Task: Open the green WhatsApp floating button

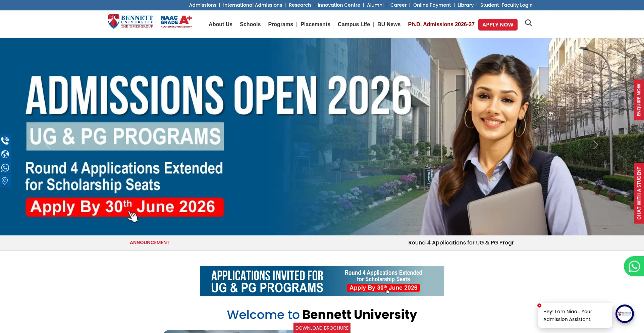Action: click(634, 266)
